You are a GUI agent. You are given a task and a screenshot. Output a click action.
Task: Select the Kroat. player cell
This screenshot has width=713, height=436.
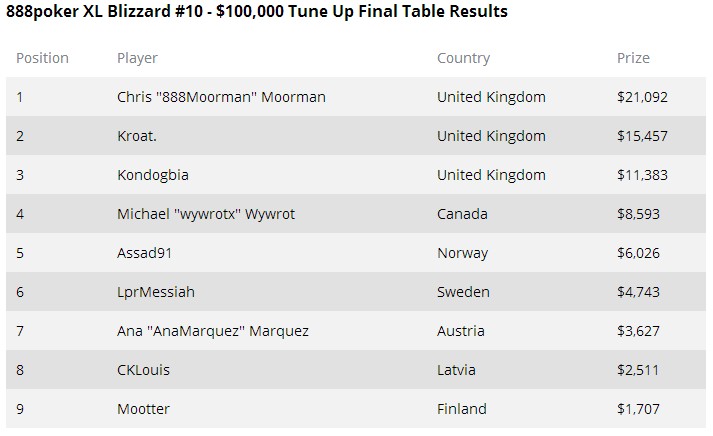(x=137, y=136)
